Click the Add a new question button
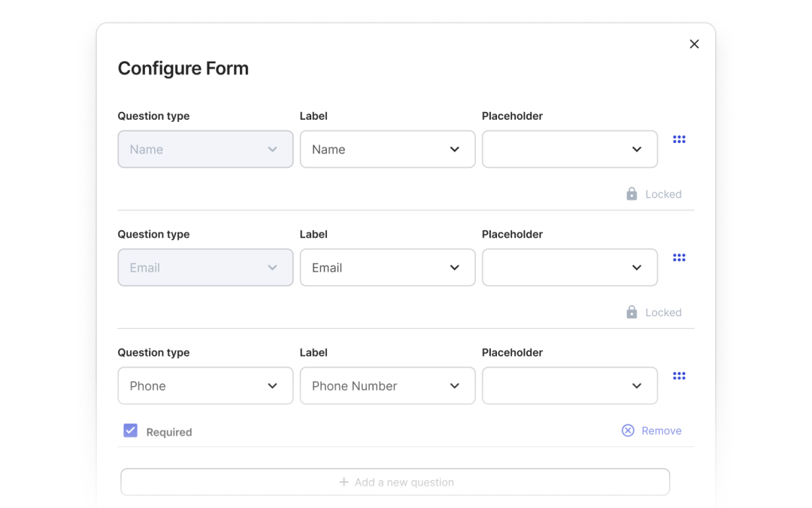 pos(395,482)
